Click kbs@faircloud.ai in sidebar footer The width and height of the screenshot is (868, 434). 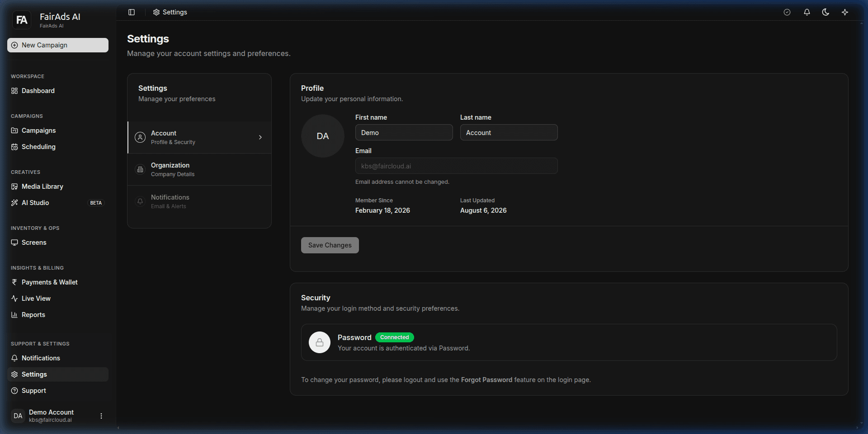click(x=50, y=420)
